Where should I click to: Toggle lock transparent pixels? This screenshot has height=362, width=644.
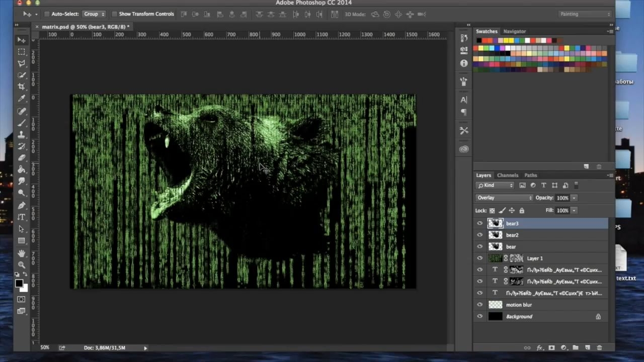click(492, 211)
